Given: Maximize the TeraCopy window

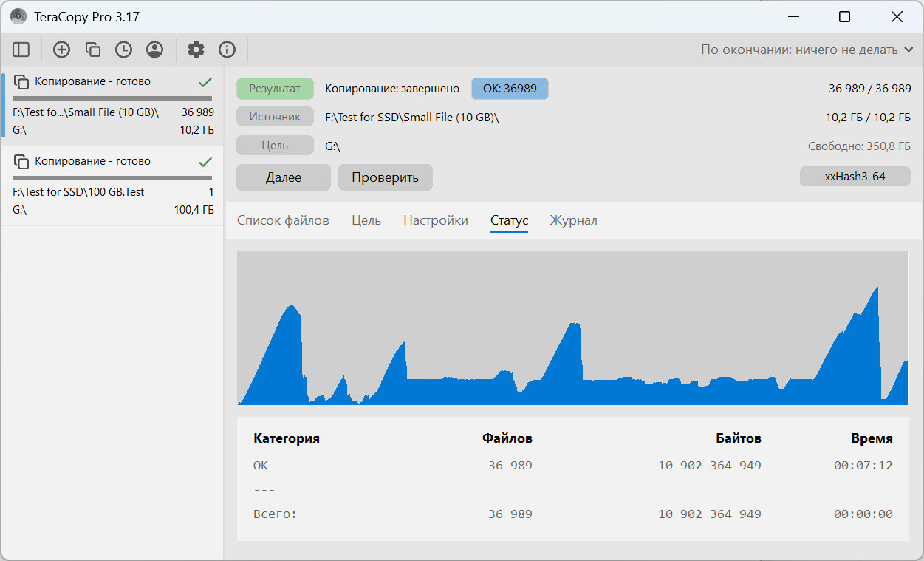Looking at the screenshot, I should [x=845, y=16].
